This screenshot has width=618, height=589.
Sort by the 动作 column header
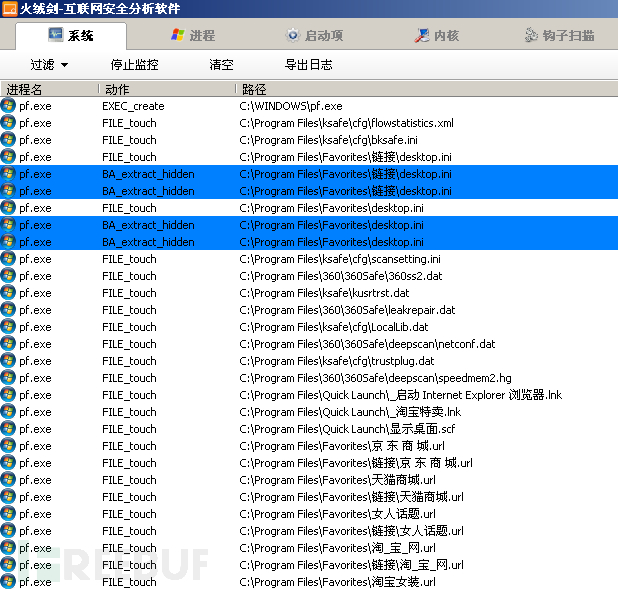click(x=167, y=89)
